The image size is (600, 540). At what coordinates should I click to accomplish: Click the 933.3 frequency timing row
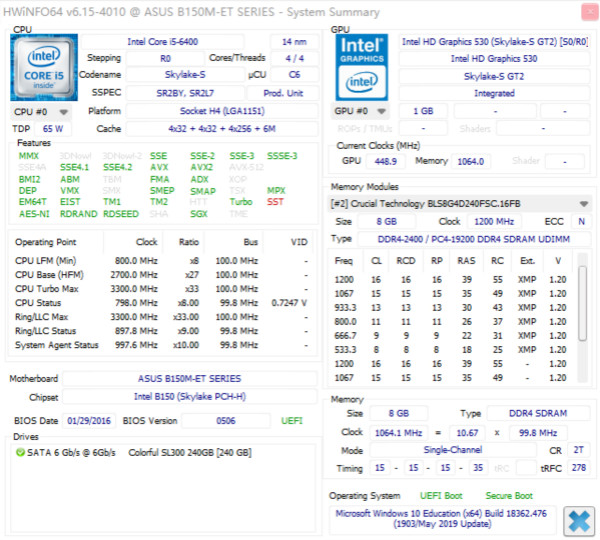coord(450,308)
